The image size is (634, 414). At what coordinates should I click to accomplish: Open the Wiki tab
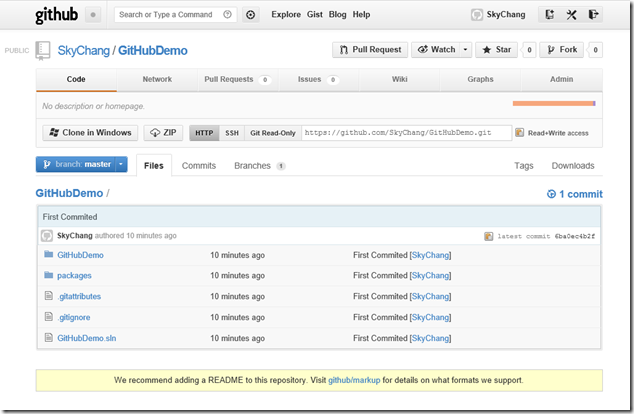tap(399, 80)
